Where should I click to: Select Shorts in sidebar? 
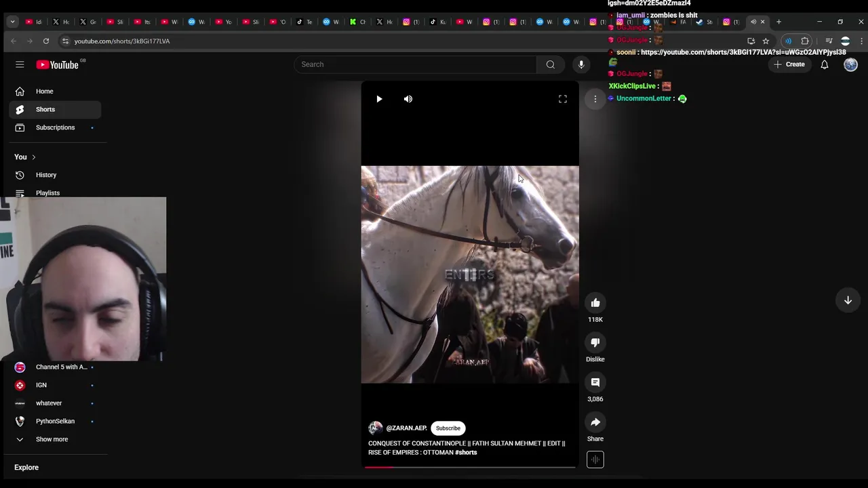[55, 109]
